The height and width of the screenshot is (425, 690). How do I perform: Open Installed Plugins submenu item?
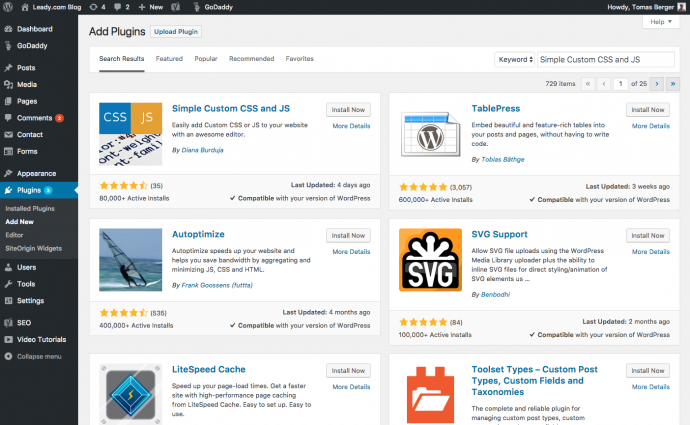pyautogui.click(x=30, y=208)
